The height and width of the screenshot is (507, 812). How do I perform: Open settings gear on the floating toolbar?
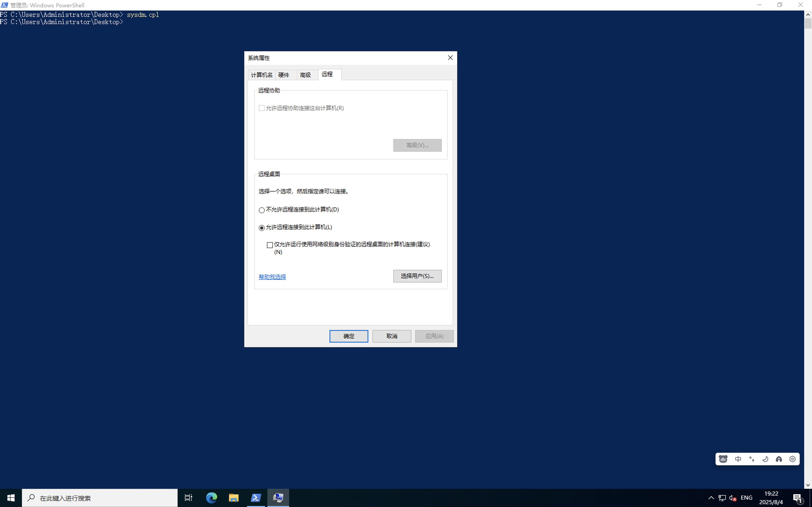[x=793, y=459]
